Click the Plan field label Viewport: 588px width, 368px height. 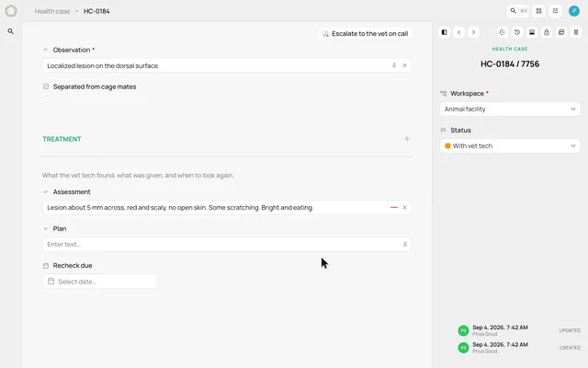60,229
